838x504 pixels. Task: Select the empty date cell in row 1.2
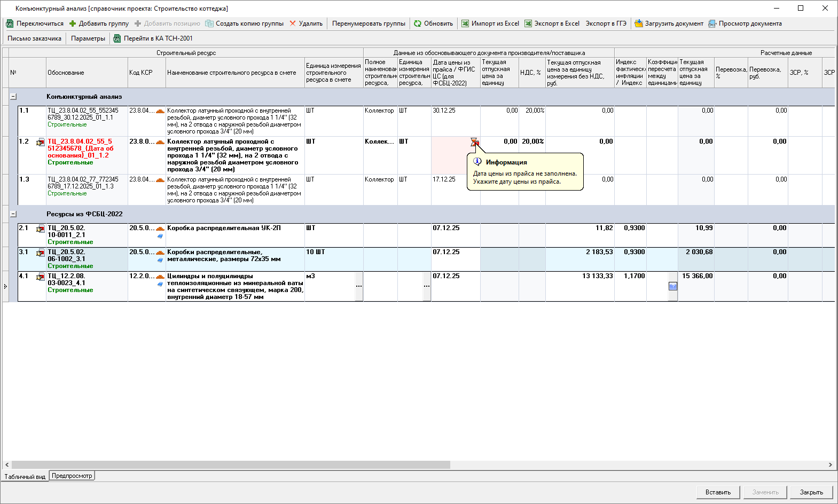point(449,155)
